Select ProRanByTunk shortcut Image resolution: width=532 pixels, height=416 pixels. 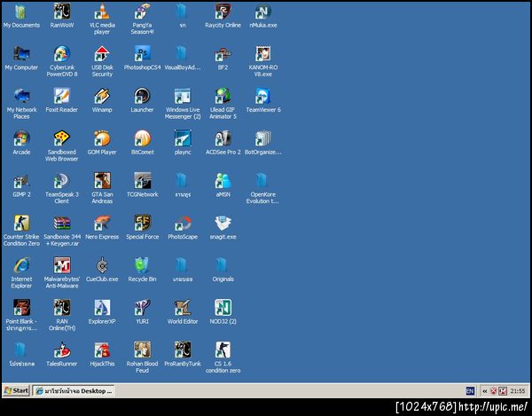183,354
